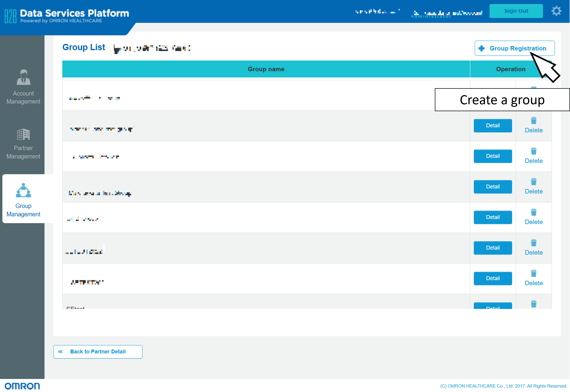Click the Account Management person icon

(x=23, y=77)
